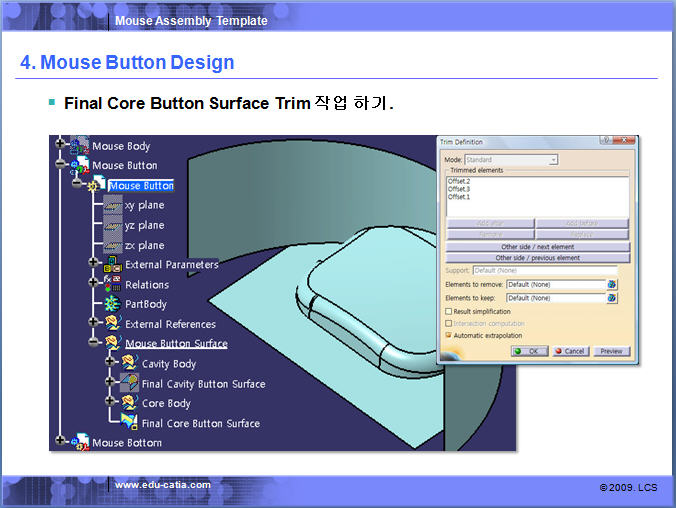
Task: Open the Mode dropdown in Trim Definition
Action: [x=553, y=160]
